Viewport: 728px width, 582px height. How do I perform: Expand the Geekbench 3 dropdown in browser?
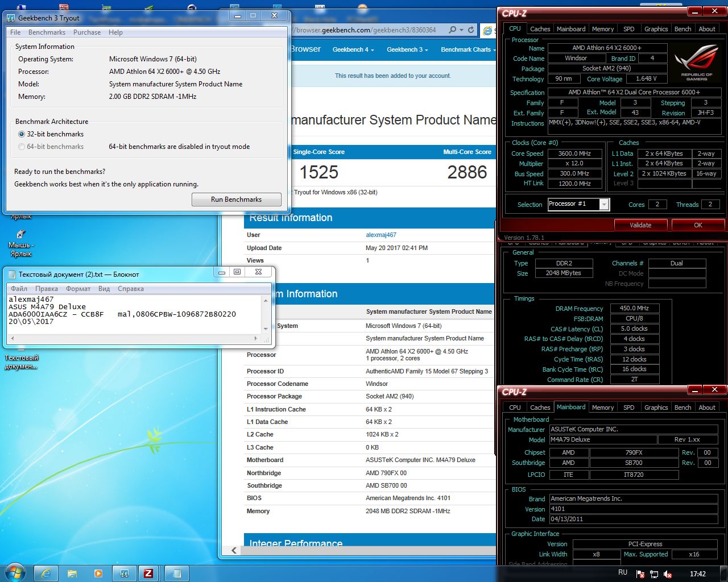point(407,49)
